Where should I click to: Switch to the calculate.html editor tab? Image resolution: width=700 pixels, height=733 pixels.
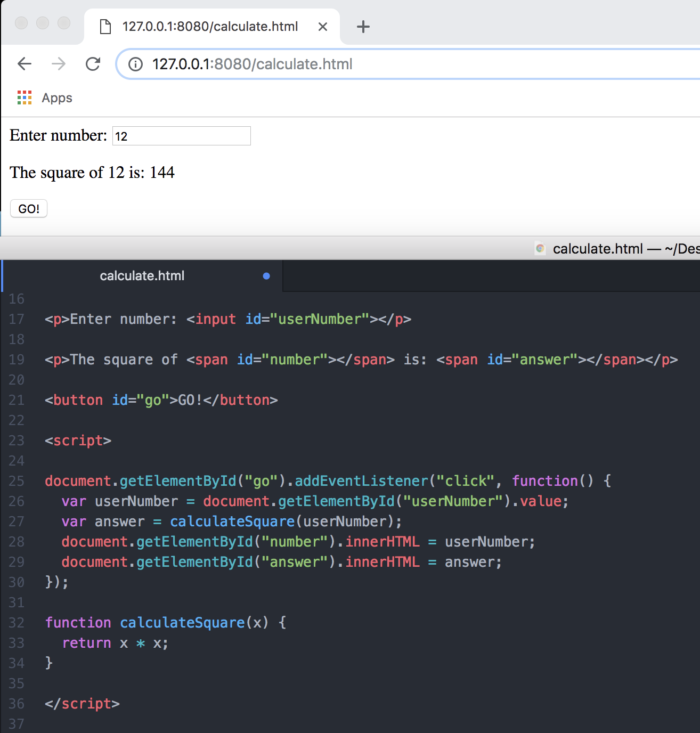click(142, 276)
